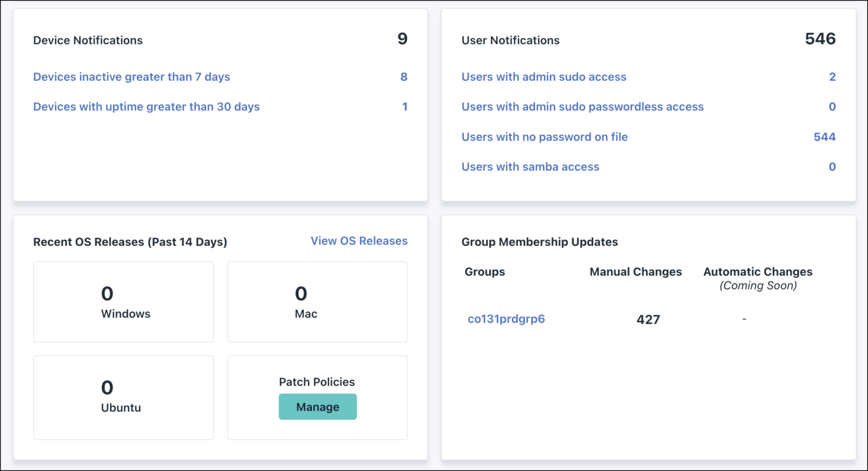Click the Manual Changes column header
Screen dimensions: 868x471
click(635, 272)
